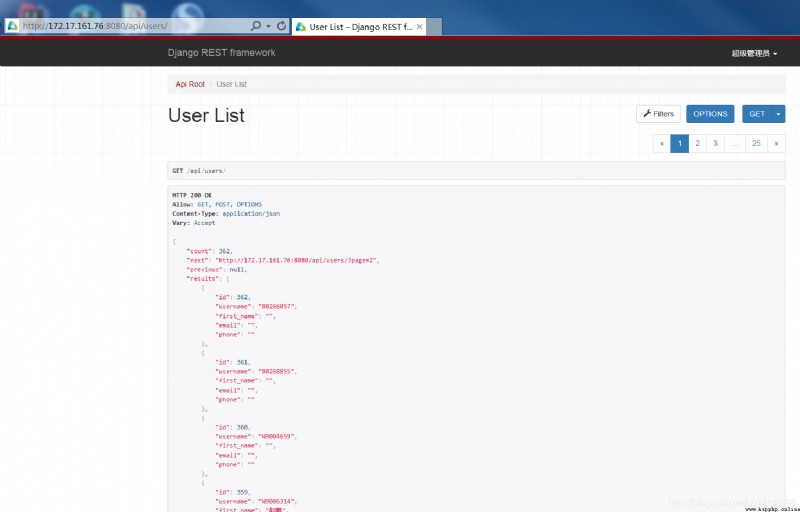Click the HTTP 200 OK status text
800x512 pixels.
(x=192, y=195)
